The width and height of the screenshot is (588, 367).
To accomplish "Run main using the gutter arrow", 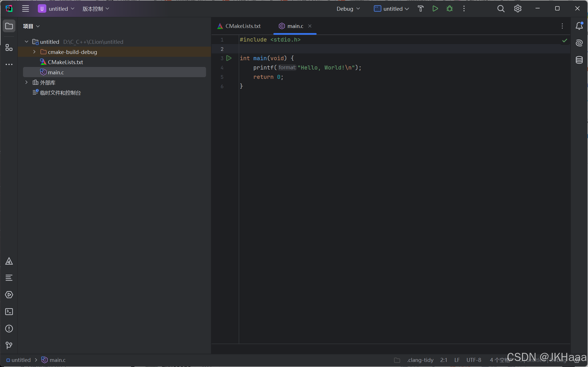I will coord(229,58).
